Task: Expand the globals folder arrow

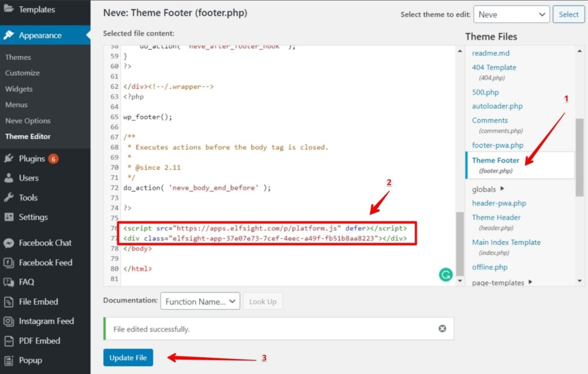Action: click(502, 189)
